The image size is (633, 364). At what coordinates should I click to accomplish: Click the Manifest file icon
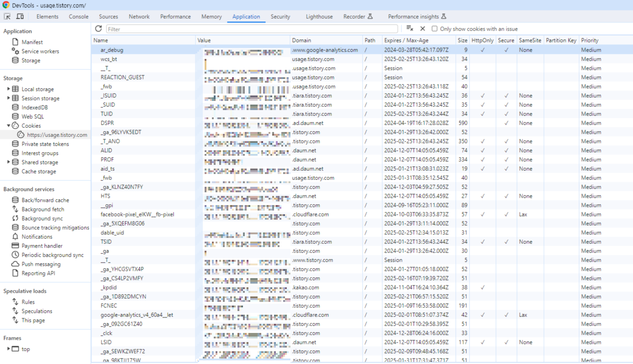(16, 42)
